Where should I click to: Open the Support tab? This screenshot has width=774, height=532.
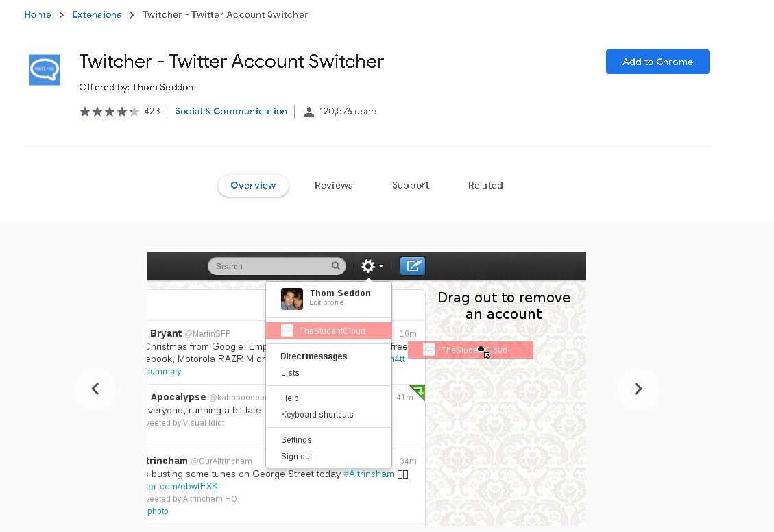pos(410,185)
